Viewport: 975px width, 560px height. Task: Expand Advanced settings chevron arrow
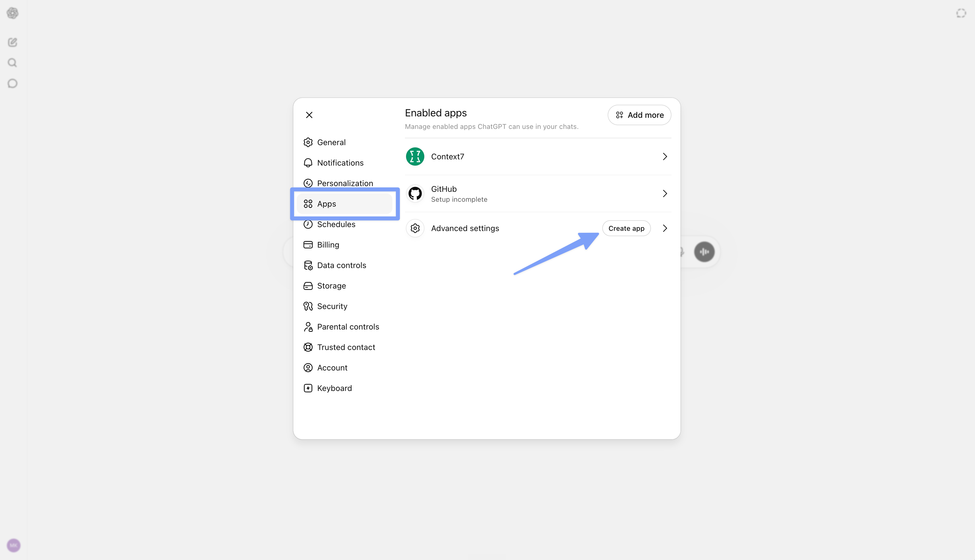[x=665, y=228]
